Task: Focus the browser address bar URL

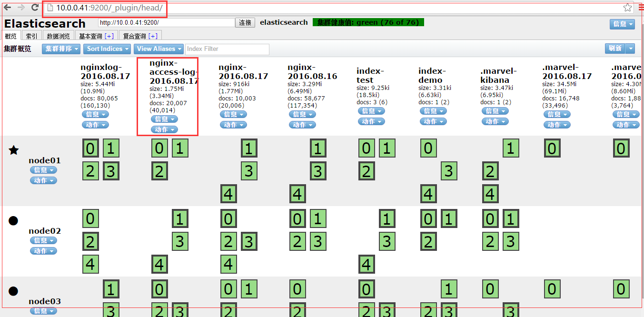Action: click(x=109, y=8)
